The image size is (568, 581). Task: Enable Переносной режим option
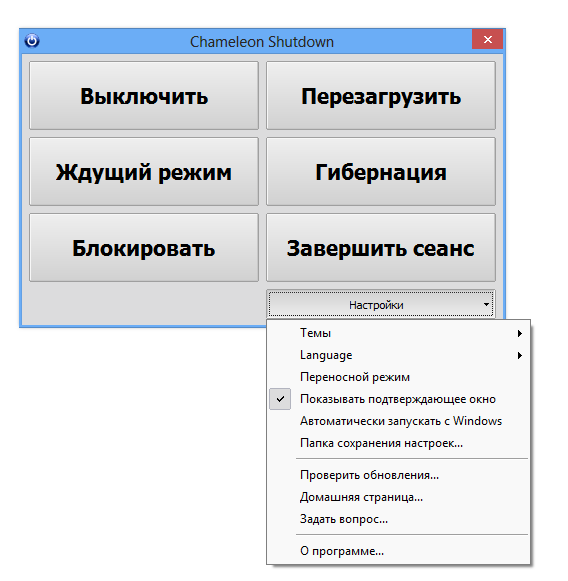pos(399,377)
